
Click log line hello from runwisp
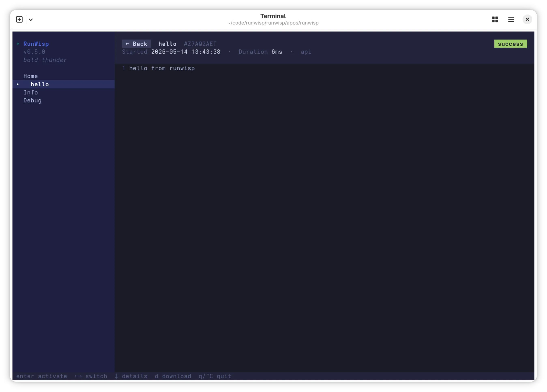[x=162, y=68]
